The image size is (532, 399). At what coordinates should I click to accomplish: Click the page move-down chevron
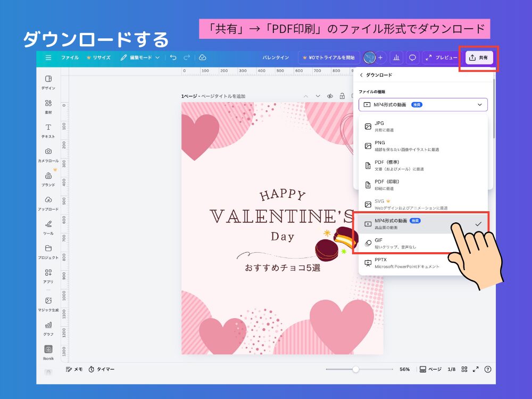pos(318,96)
